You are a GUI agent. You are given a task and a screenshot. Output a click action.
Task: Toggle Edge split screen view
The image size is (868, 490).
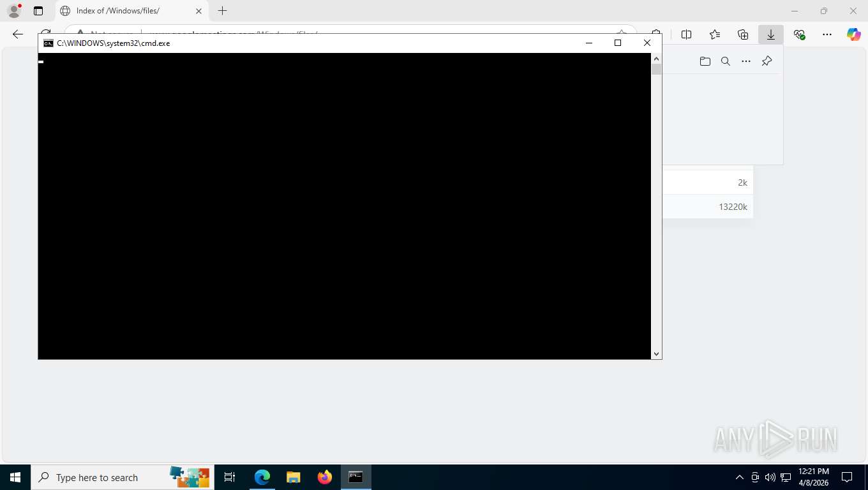[687, 34]
